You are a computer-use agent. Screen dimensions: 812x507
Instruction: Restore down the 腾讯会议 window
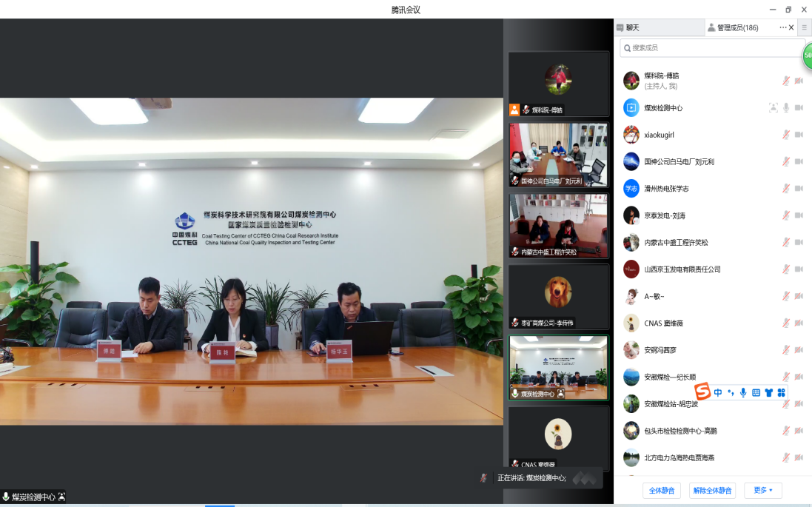coord(788,10)
